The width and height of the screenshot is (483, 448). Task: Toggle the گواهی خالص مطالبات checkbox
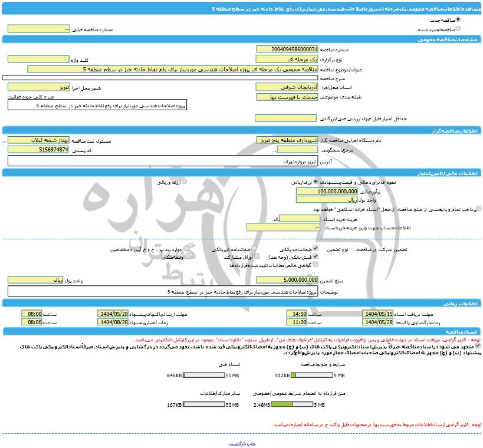click(316, 264)
